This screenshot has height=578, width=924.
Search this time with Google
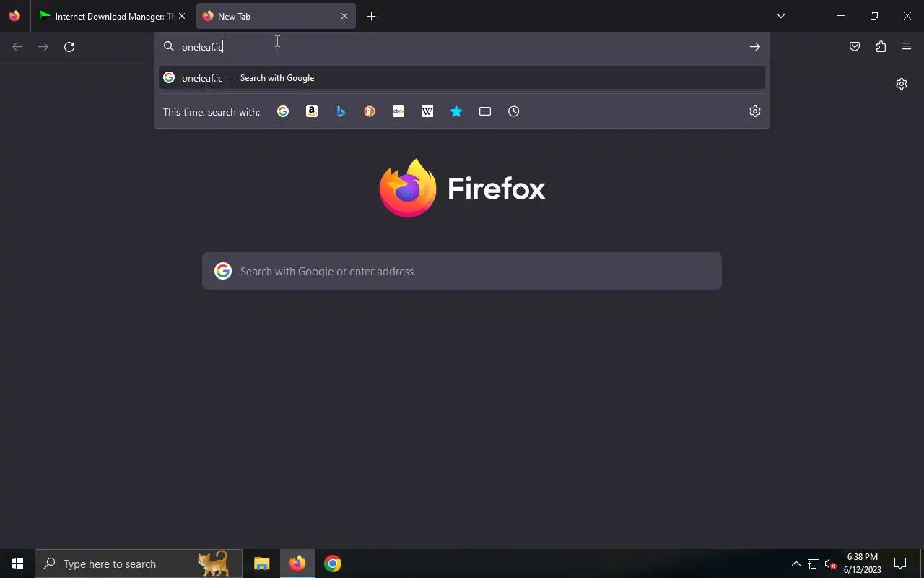[x=283, y=111]
